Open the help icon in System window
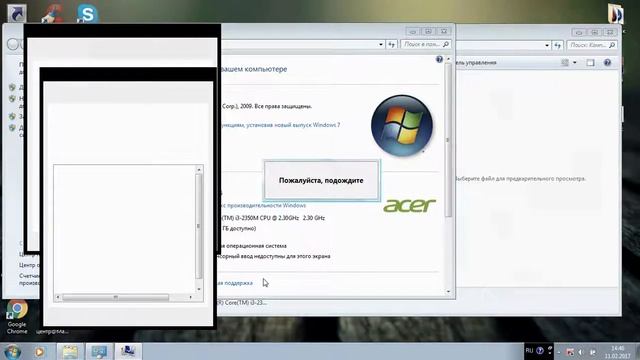 439,60
